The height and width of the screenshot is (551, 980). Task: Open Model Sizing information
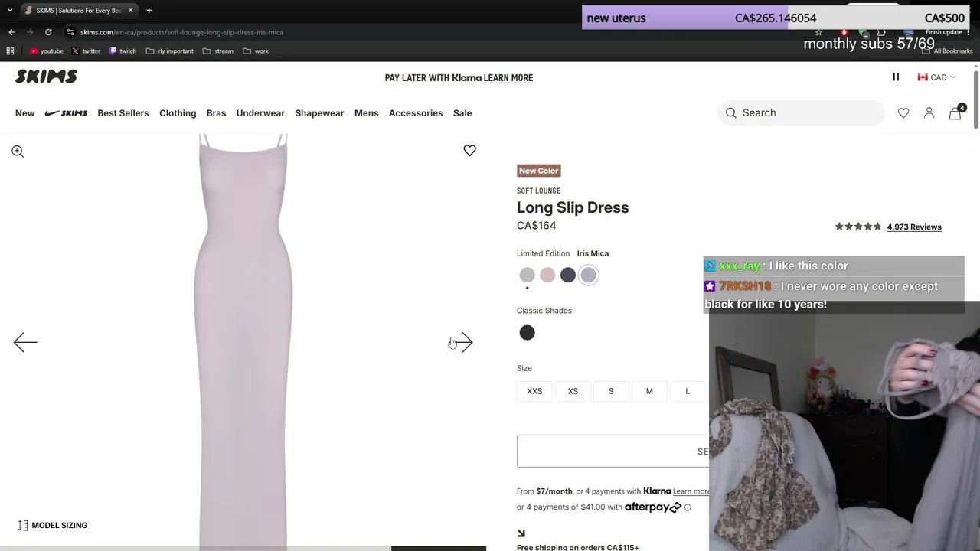(x=53, y=525)
